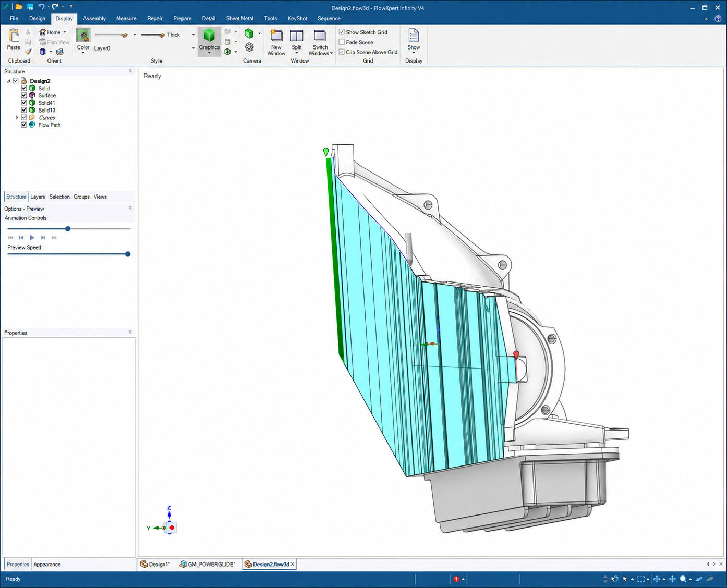Click the camera rotate icon below the green cube

tap(249, 47)
